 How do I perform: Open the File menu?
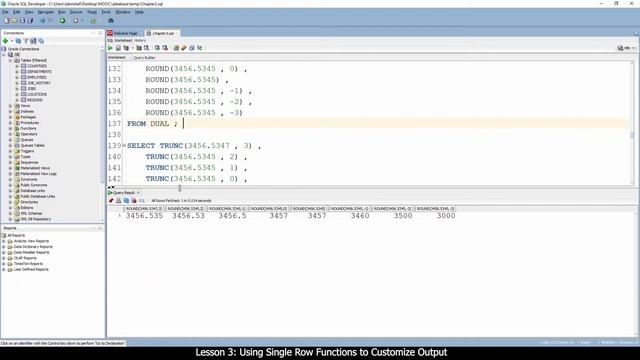(x=5, y=12)
